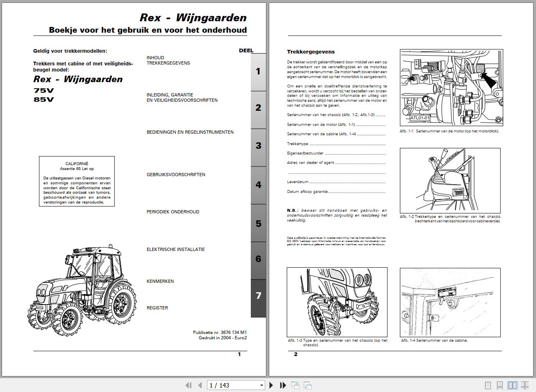The width and height of the screenshot is (536, 392).
Task: Switch to single page view
Action: [488, 385]
